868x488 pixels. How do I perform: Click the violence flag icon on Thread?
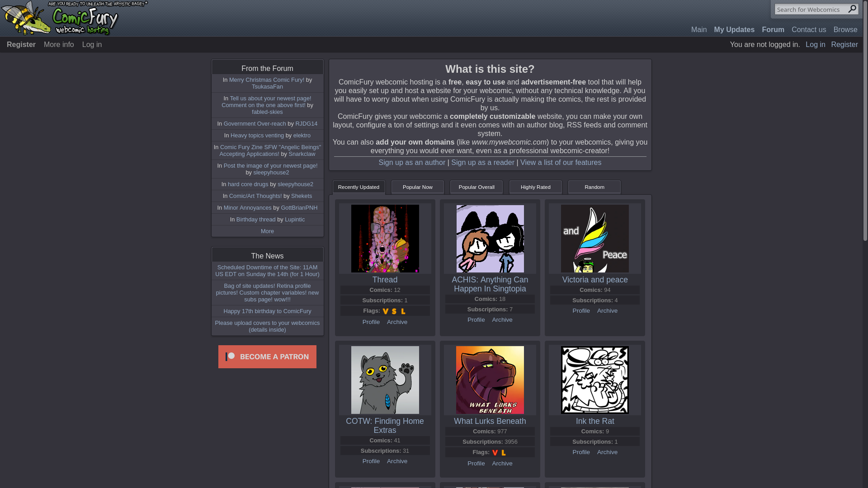[386, 311]
